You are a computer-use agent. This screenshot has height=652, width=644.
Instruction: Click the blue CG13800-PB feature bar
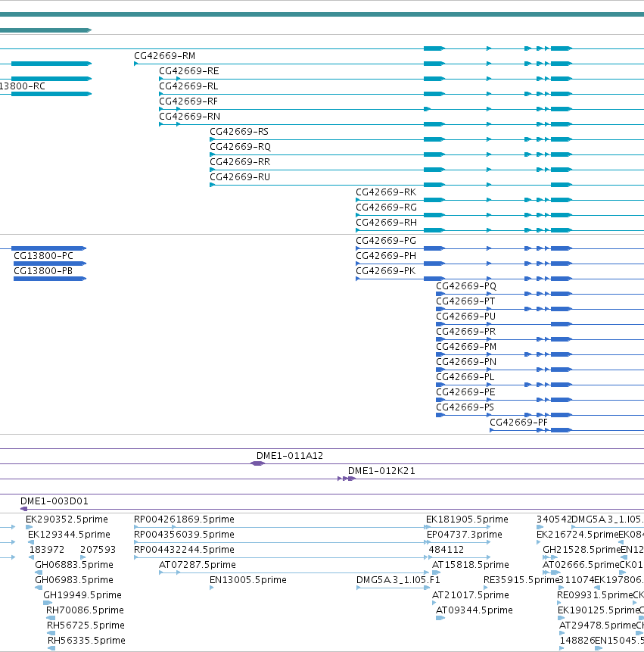[x=50, y=279]
